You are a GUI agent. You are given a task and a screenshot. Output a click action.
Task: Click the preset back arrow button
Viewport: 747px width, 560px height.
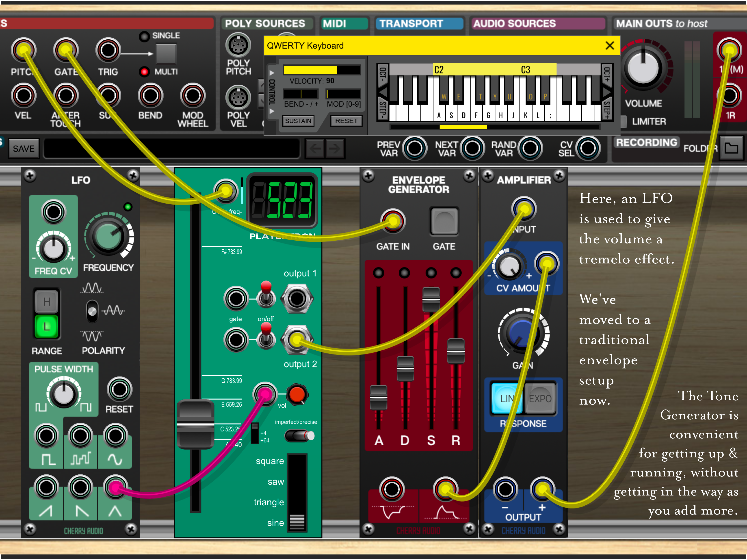point(315,149)
